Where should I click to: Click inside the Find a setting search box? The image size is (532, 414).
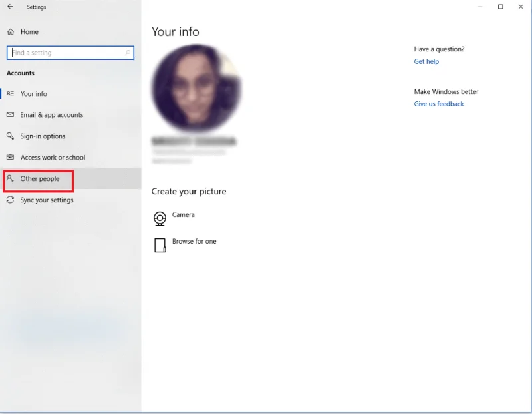click(66, 53)
